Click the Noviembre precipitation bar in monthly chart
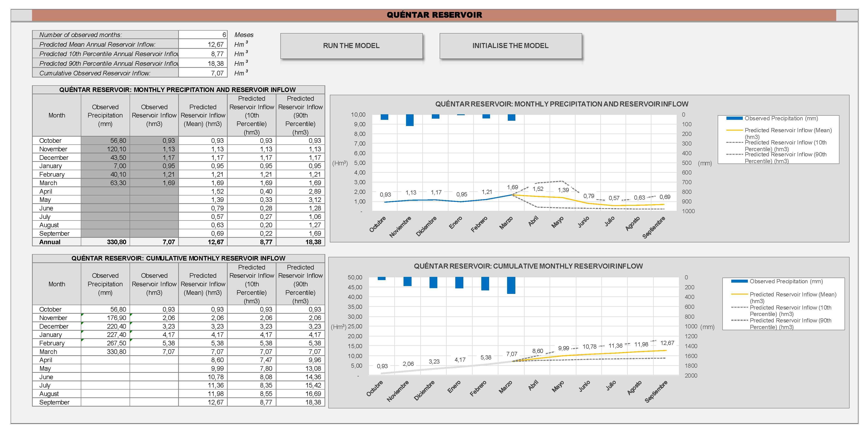Screen dimensions: 868x433 coord(410,120)
